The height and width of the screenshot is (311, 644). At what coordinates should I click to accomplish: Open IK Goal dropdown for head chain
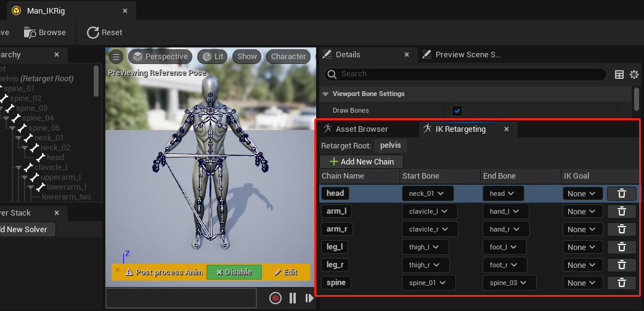tap(582, 193)
